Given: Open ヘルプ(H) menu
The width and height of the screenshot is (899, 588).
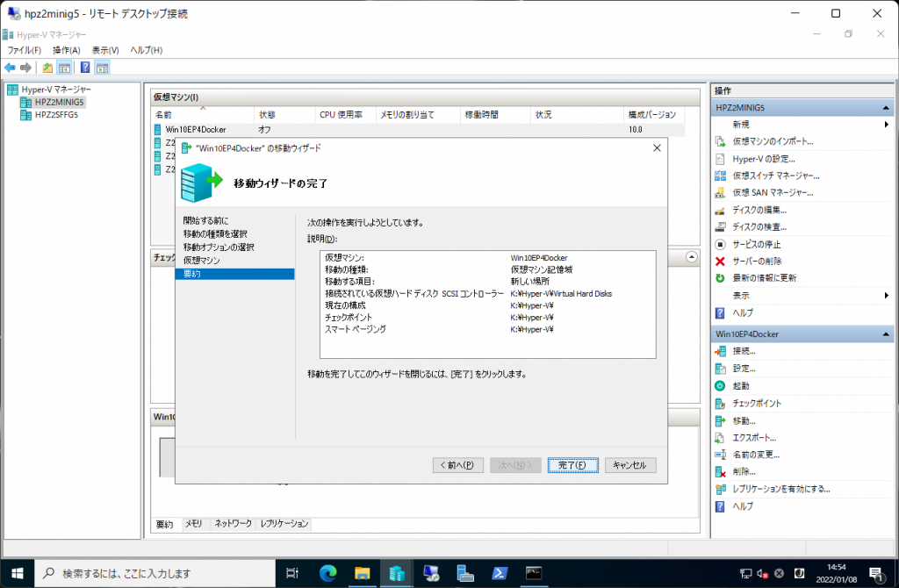Looking at the screenshot, I should (x=147, y=50).
